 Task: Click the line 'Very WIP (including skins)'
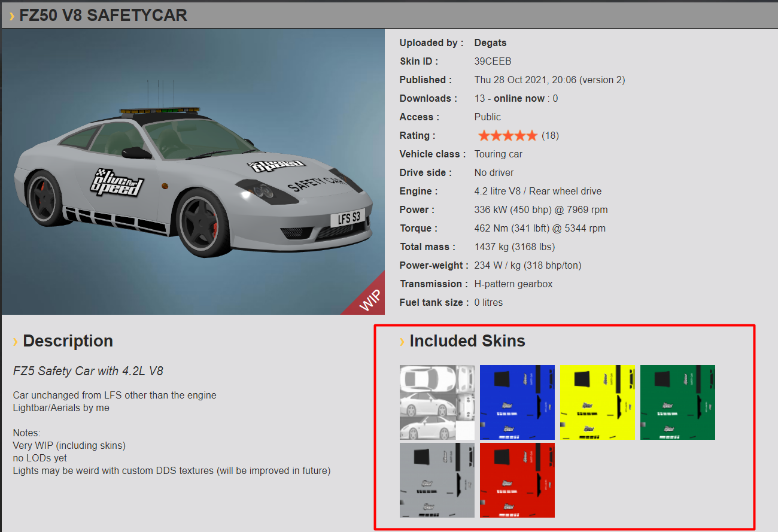point(69,446)
